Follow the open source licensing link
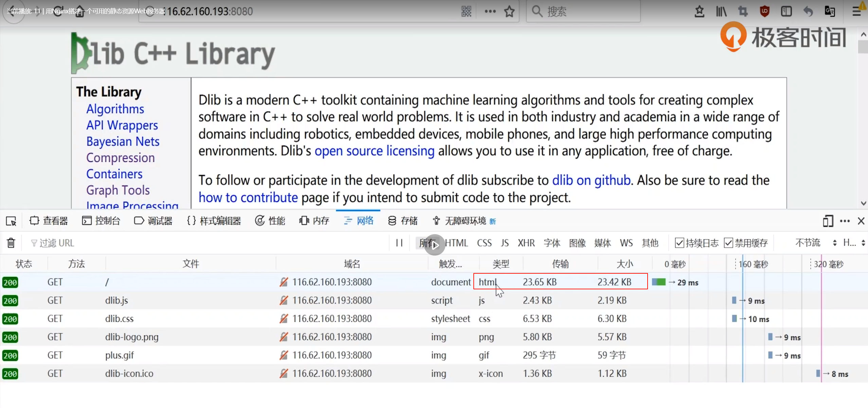868x408 pixels. pyautogui.click(x=374, y=151)
